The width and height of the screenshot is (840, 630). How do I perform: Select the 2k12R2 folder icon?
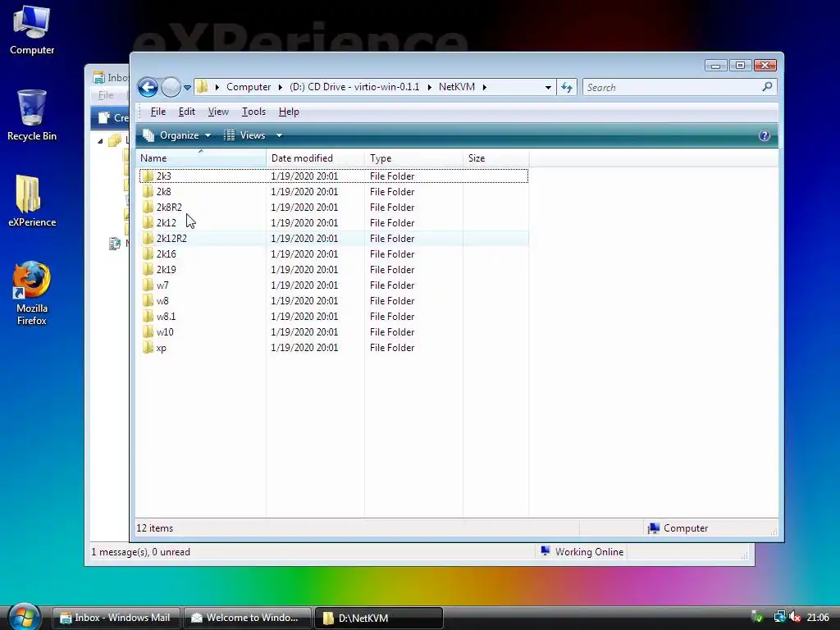pyautogui.click(x=148, y=238)
